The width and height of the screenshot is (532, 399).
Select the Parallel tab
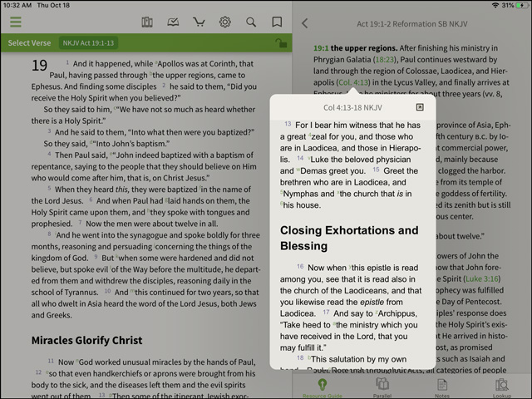pyautogui.click(x=382, y=388)
